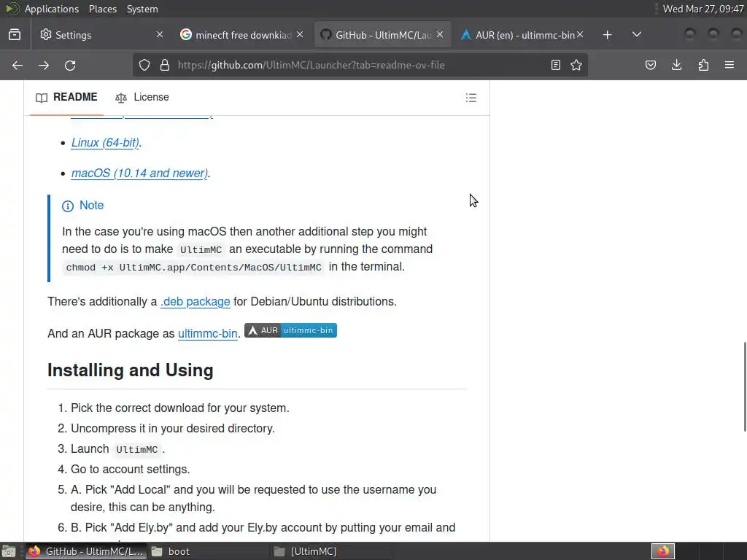Toggle reader view in address bar
Viewport: 747px width, 560px height.
coord(555,65)
